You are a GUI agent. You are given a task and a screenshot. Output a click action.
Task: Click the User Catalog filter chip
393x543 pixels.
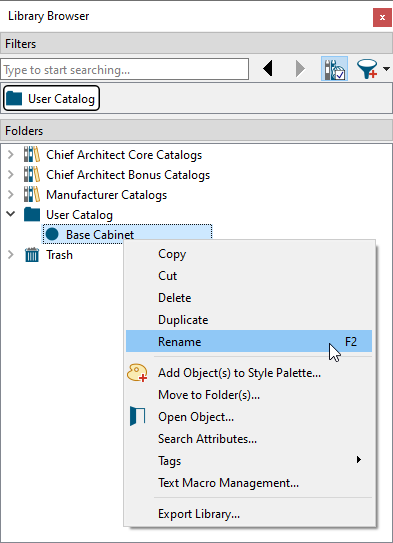click(x=52, y=99)
